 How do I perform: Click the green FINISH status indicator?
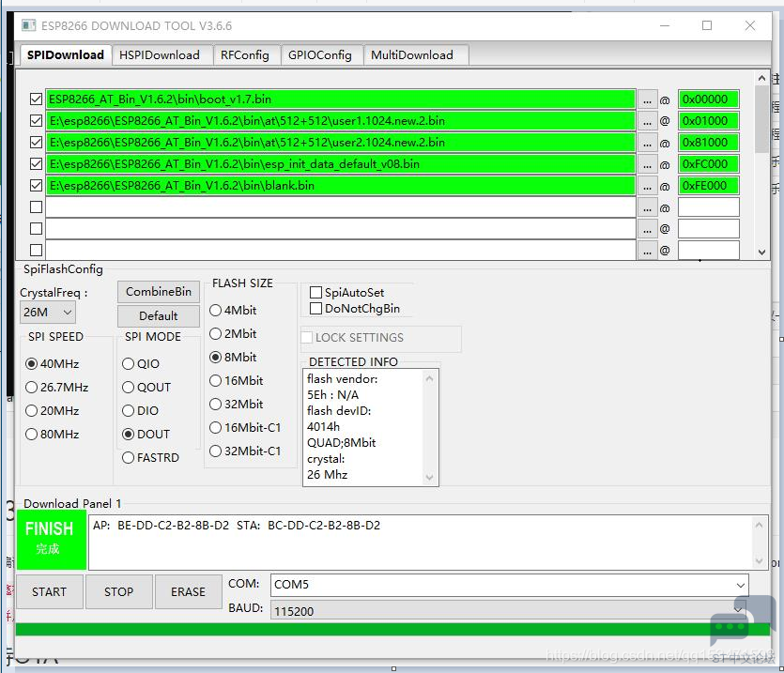52,540
